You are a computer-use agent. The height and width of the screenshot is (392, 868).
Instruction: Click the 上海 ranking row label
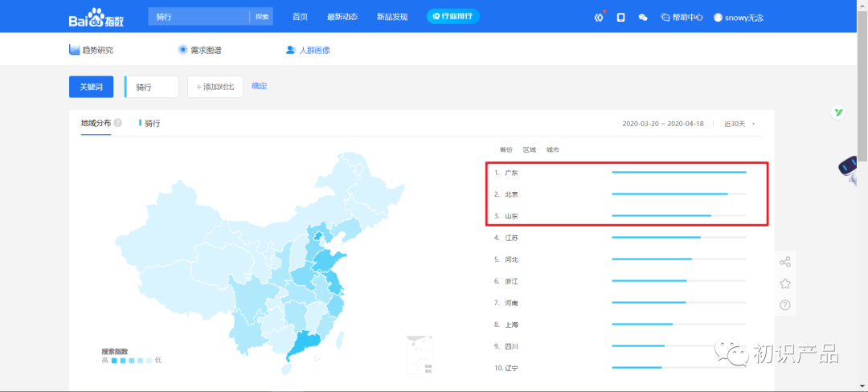(511, 325)
